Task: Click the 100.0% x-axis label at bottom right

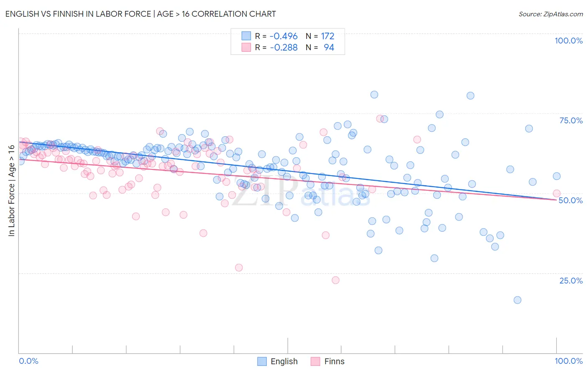Action: pyautogui.click(x=568, y=361)
